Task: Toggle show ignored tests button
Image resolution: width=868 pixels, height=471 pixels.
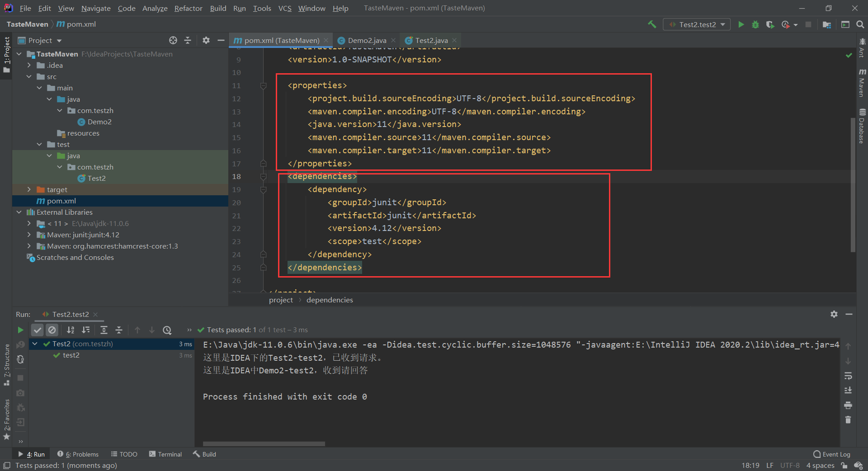Action: 52,330
